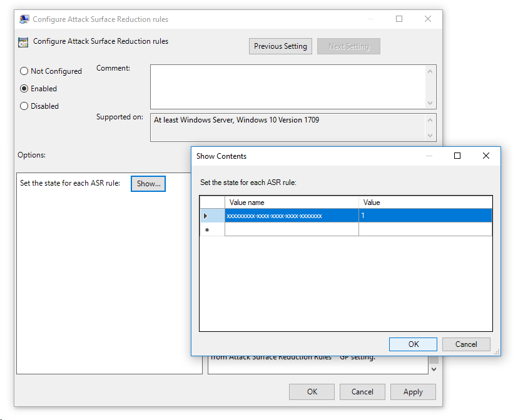
Task: Maximize the Show Contents dialog
Action: (x=457, y=156)
